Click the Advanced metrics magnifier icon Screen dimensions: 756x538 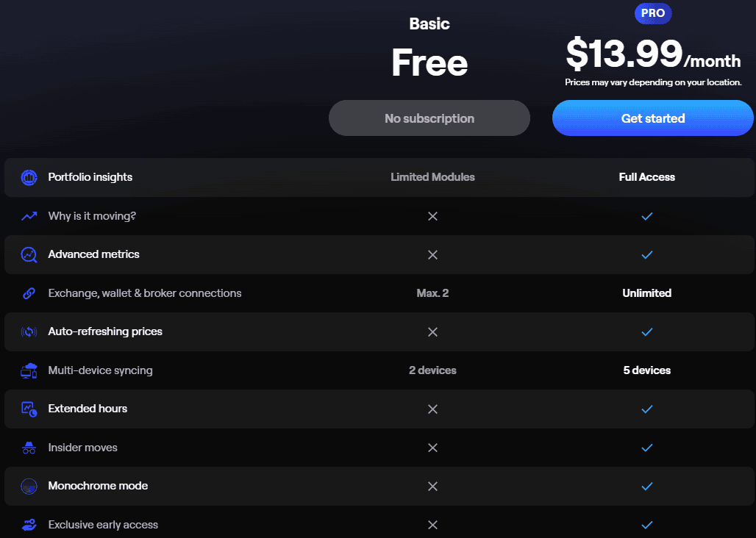(x=29, y=254)
